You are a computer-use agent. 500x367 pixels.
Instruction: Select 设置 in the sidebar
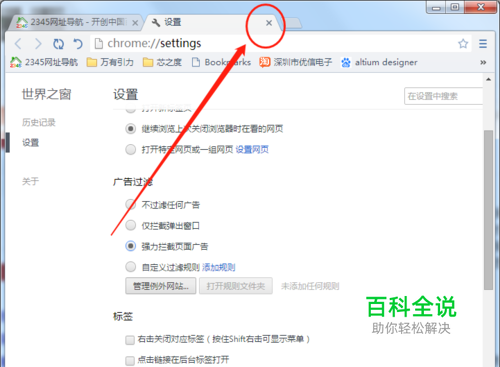coord(31,143)
